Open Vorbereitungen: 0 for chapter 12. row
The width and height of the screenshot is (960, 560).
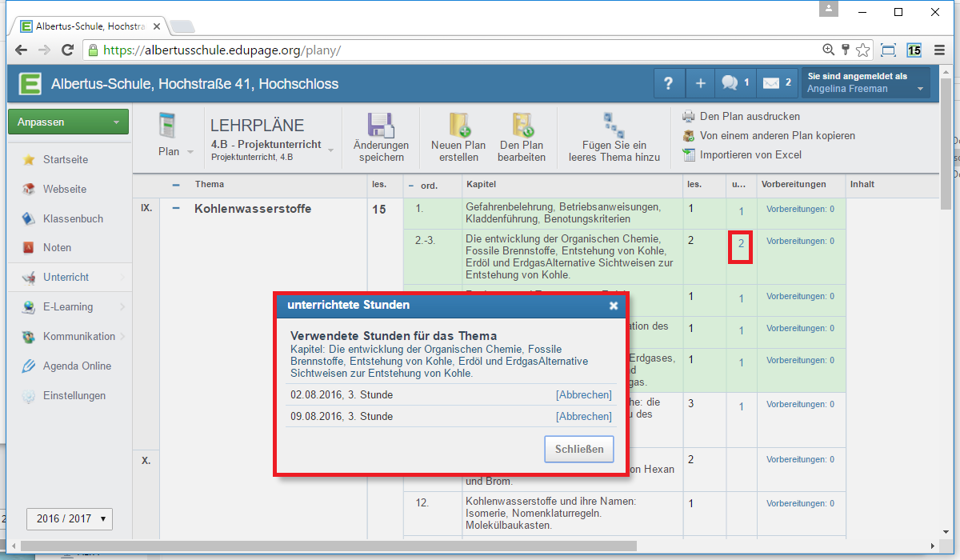pyautogui.click(x=800, y=503)
